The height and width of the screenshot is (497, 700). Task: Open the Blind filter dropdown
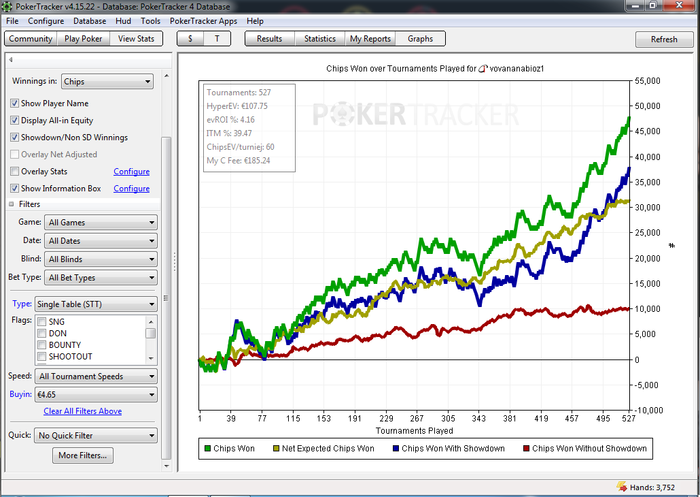(101, 259)
